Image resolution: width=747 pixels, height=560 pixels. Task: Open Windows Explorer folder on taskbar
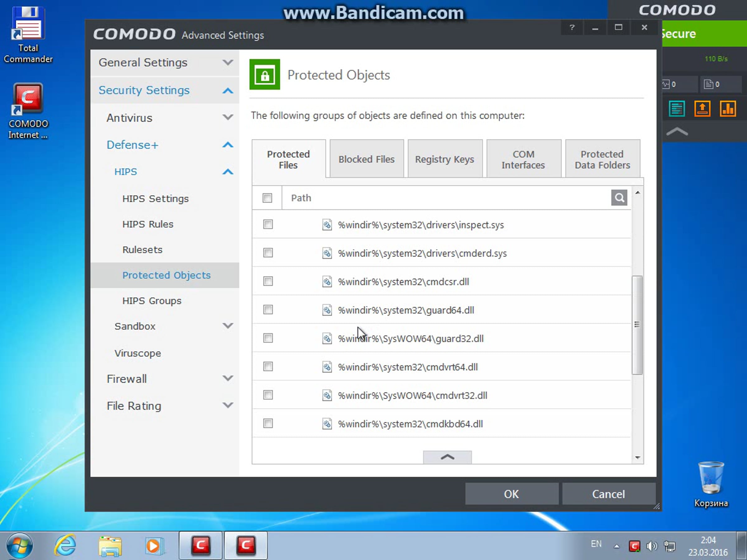[110, 545]
